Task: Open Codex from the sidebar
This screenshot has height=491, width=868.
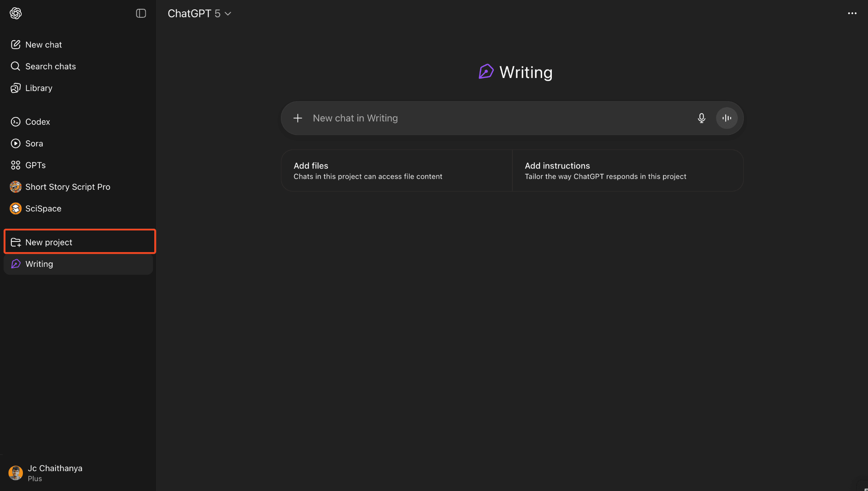Action: coord(37,122)
